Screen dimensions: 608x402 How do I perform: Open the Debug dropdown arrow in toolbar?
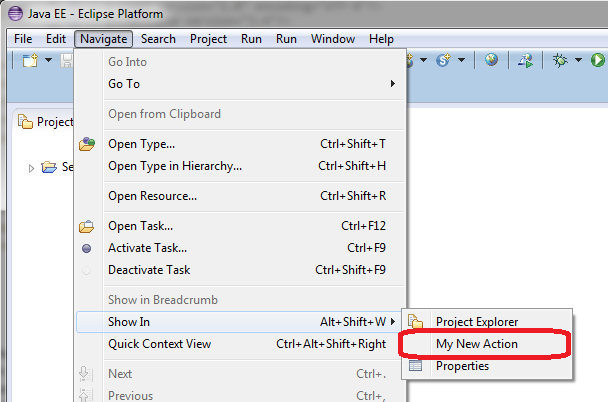pos(577,61)
